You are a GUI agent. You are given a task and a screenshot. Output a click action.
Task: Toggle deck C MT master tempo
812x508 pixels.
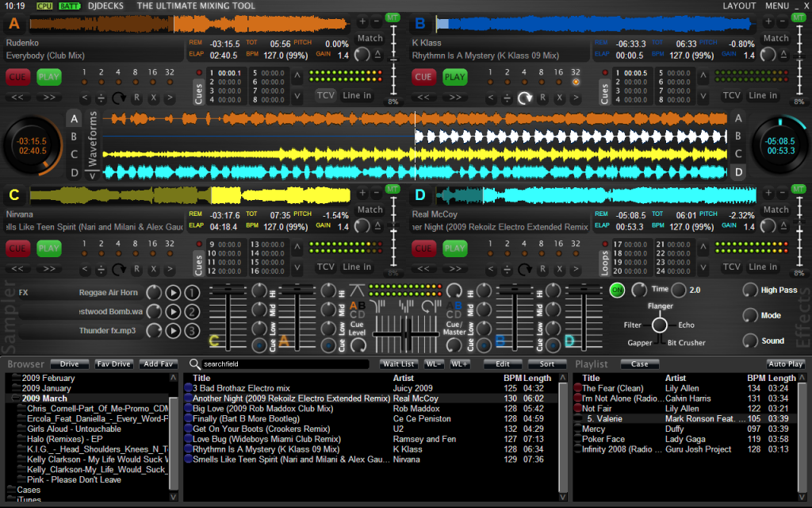pos(393,189)
